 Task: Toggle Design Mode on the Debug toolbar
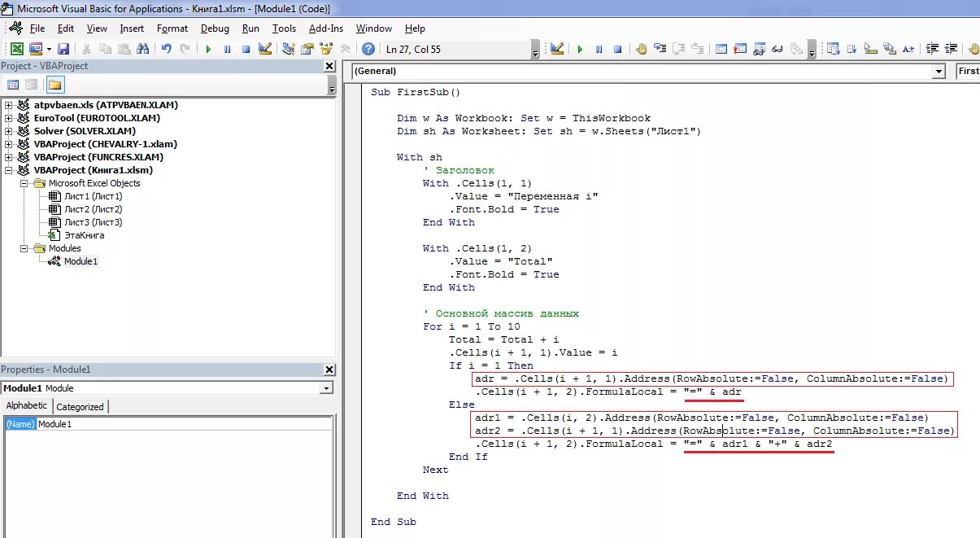(x=557, y=49)
